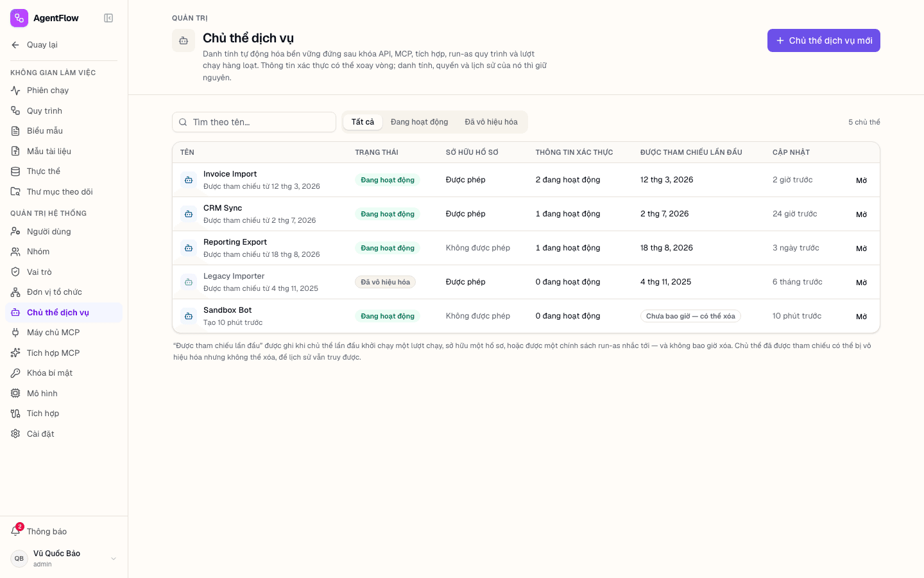Click the Reporting Export name
924x578 pixels.
point(235,242)
